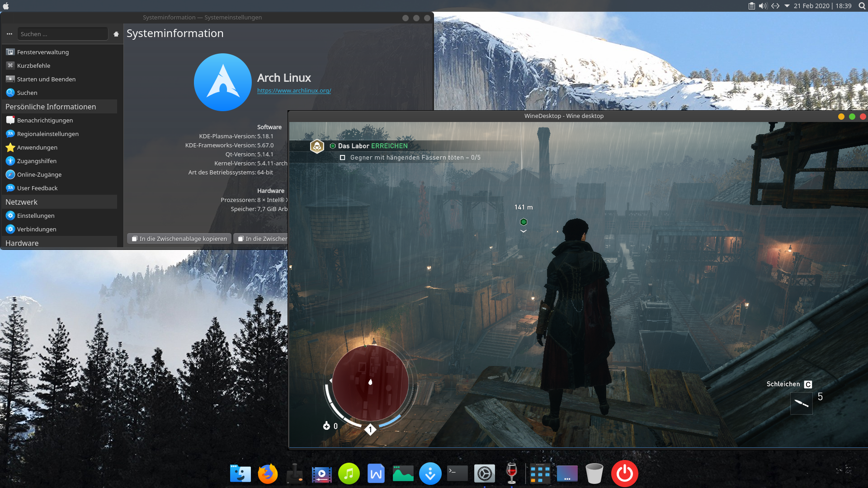Open the trash bin in the dock
Screen dimensions: 868x488
(594, 474)
